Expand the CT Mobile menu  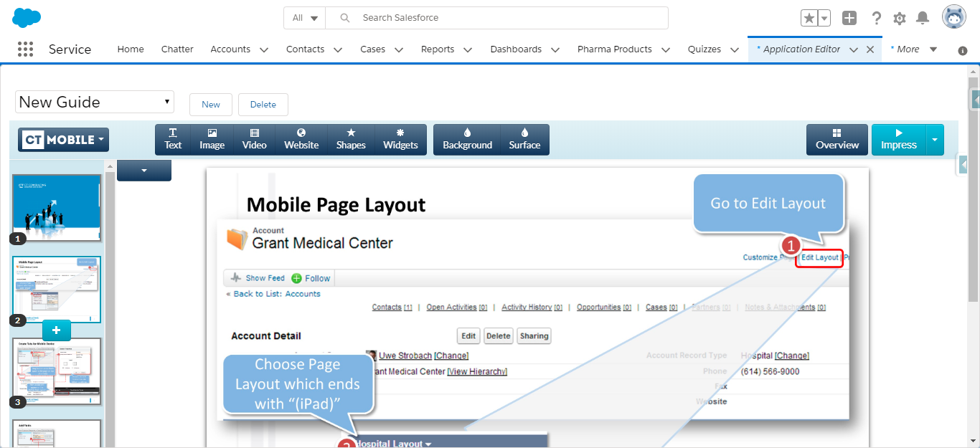pyautogui.click(x=63, y=140)
